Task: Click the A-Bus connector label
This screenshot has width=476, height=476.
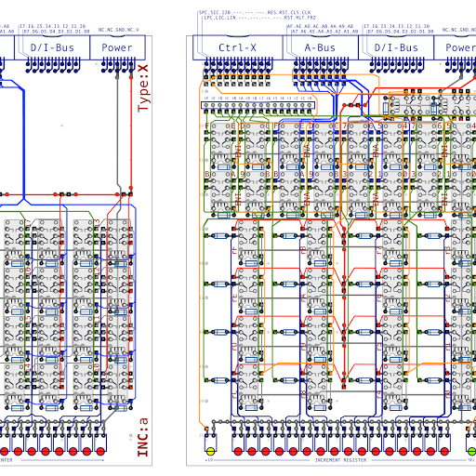Action: (x=320, y=47)
